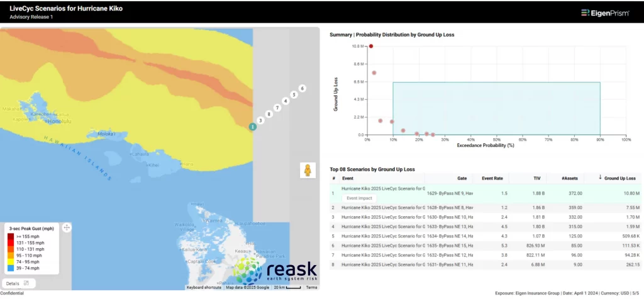644x299 pixels.
Task: Click the descending sort arrow icon
Action: click(x=600, y=177)
